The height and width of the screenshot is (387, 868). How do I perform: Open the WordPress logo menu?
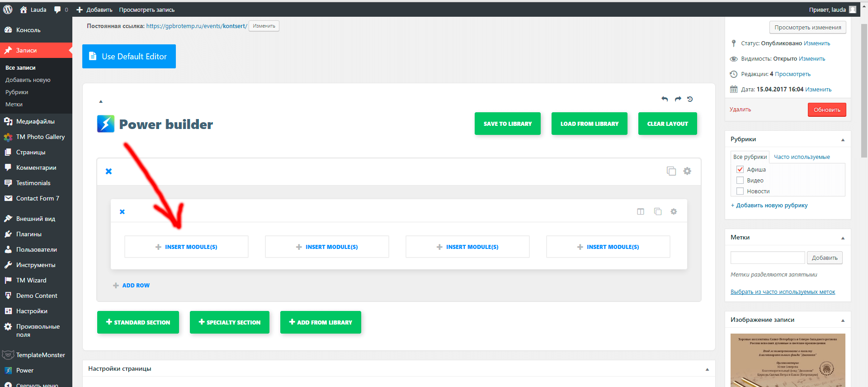click(x=8, y=10)
